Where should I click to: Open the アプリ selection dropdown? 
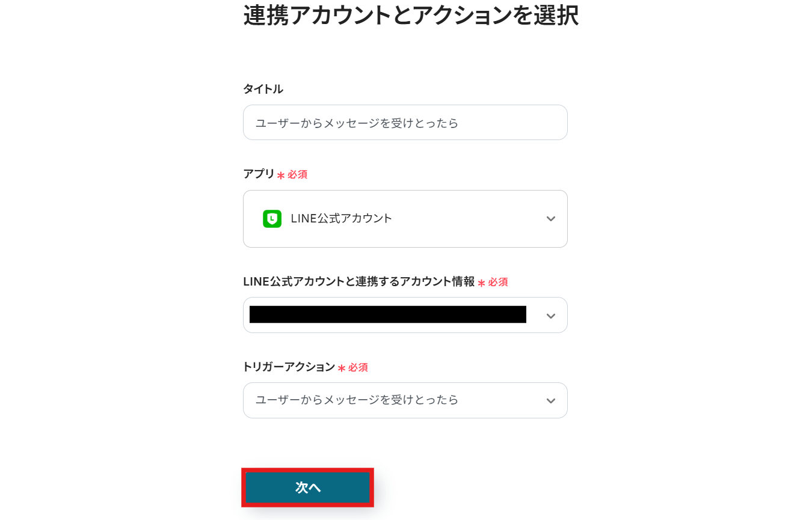click(405, 219)
